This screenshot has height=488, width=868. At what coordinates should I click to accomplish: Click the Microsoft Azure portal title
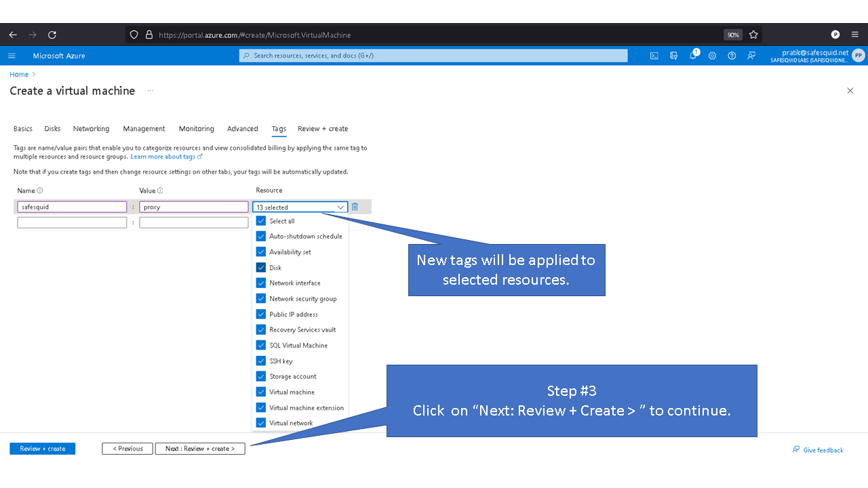tap(59, 56)
